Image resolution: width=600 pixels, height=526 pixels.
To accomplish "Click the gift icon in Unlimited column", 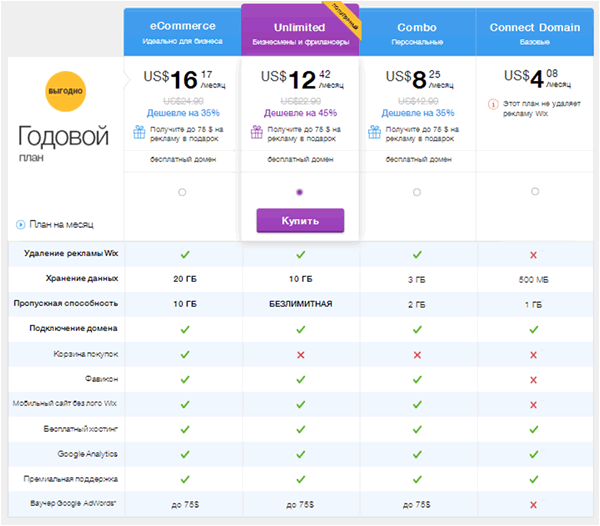I will [256, 132].
